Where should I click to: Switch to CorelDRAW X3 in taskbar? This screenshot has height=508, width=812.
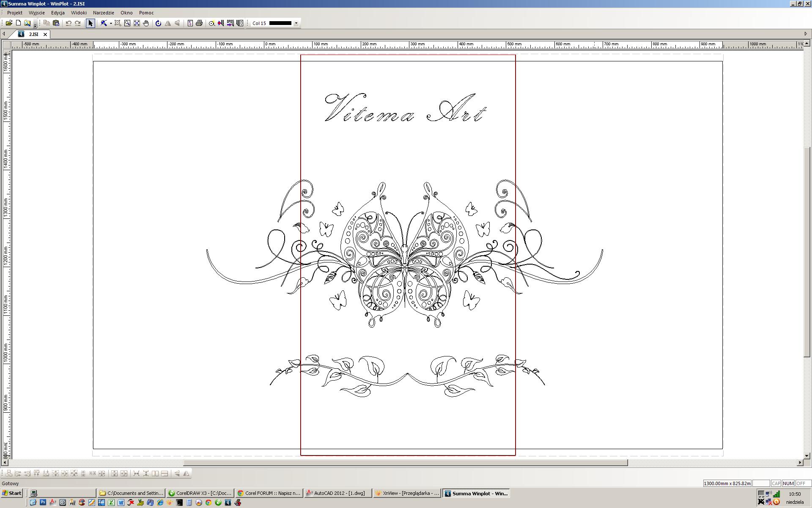point(200,493)
